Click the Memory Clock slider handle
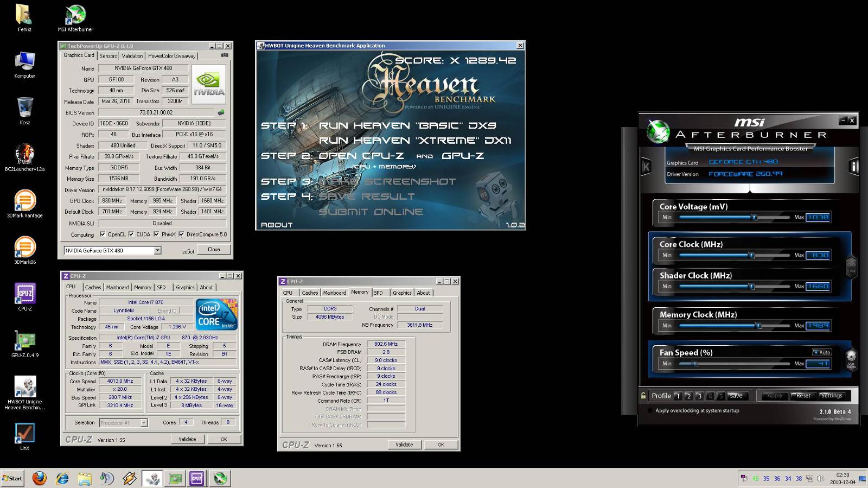The width and height of the screenshot is (868, 488). click(x=758, y=326)
